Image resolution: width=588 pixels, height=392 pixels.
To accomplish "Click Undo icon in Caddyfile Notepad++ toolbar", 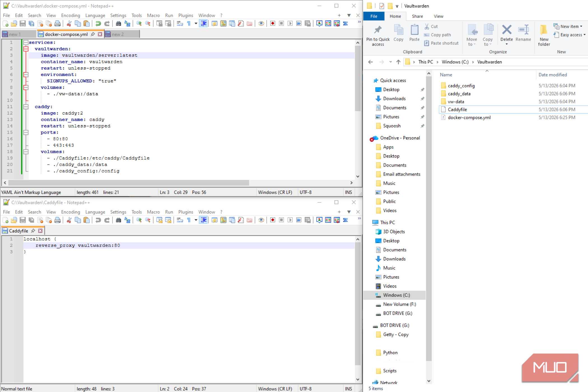I will click(98, 220).
